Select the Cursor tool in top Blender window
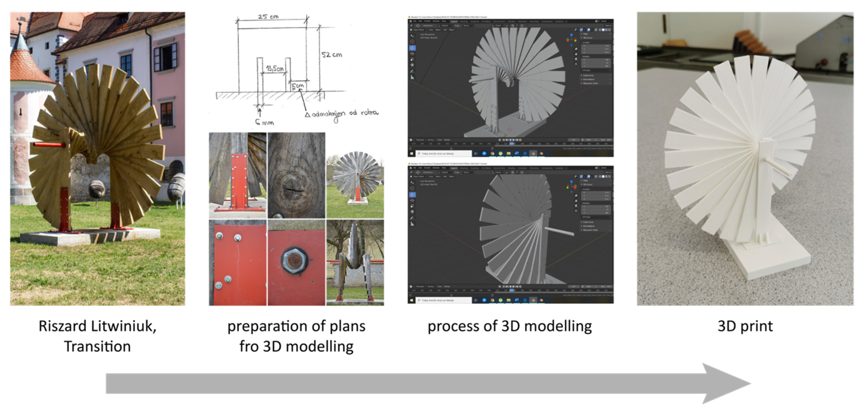Viewport: 868px width, 415px height. [x=412, y=42]
